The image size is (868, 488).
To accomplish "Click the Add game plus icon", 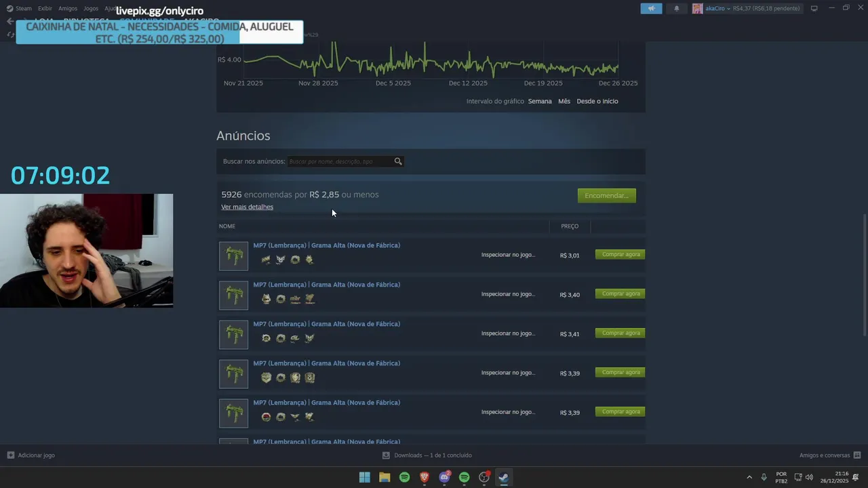I will [10, 455].
